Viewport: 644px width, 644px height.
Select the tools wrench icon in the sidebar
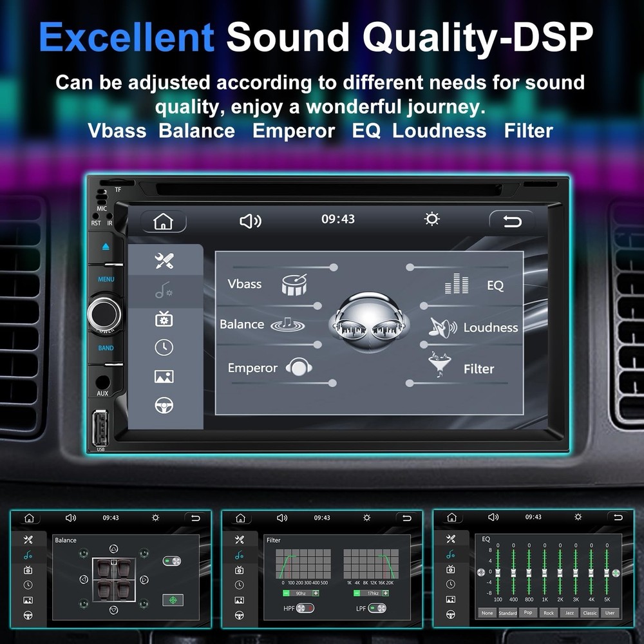[164, 260]
